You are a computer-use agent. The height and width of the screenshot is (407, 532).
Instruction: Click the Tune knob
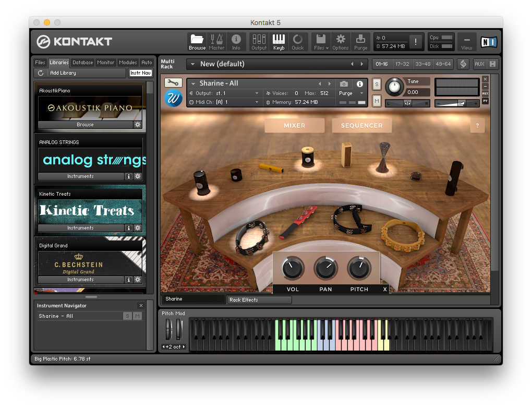pyautogui.click(x=394, y=87)
